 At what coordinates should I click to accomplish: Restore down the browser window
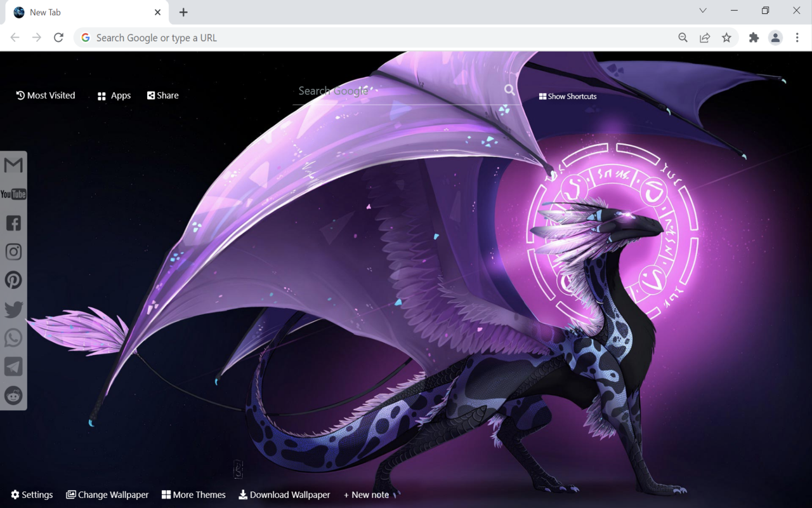click(x=765, y=10)
